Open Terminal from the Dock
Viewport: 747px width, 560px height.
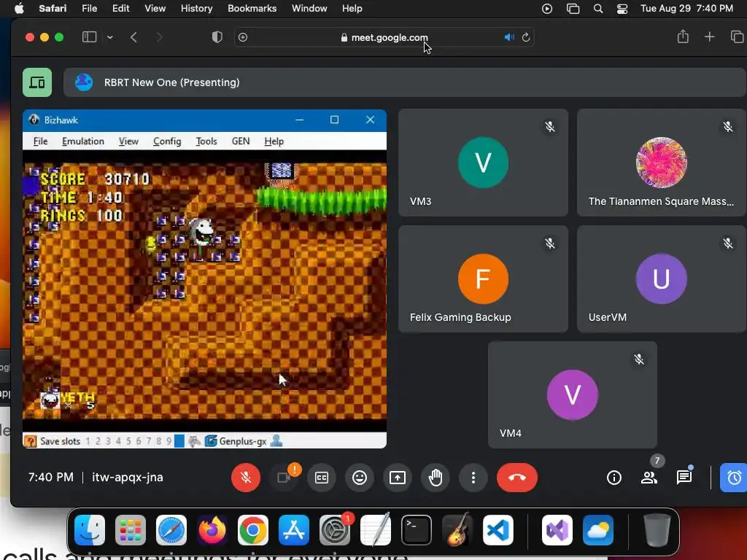pyautogui.click(x=417, y=530)
